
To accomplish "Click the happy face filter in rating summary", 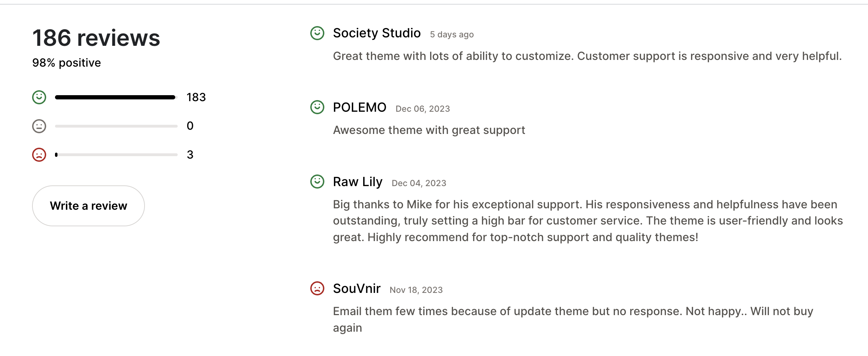I will point(39,97).
